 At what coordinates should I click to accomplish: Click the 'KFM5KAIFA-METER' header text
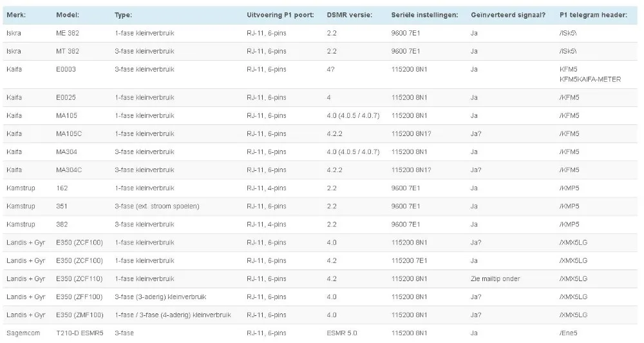coord(590,79)
